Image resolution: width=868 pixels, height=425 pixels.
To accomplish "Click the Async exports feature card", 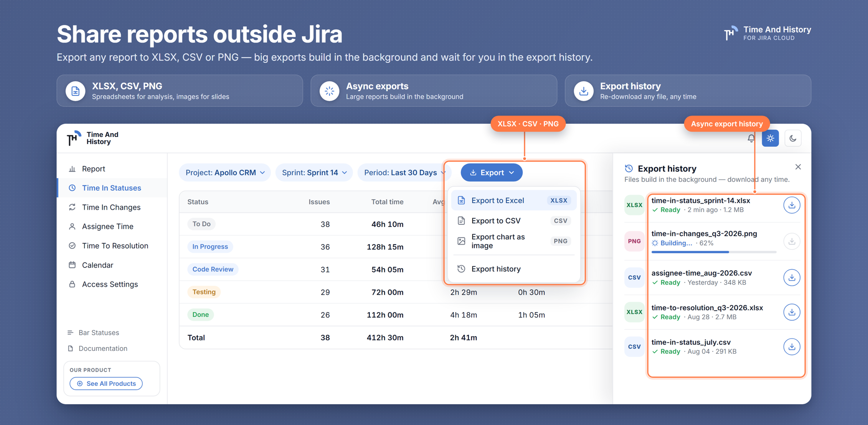I will tap(434, 91).
